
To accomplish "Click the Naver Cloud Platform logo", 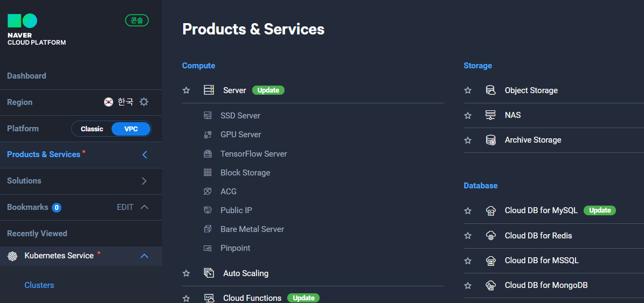I will pos(37,30).
